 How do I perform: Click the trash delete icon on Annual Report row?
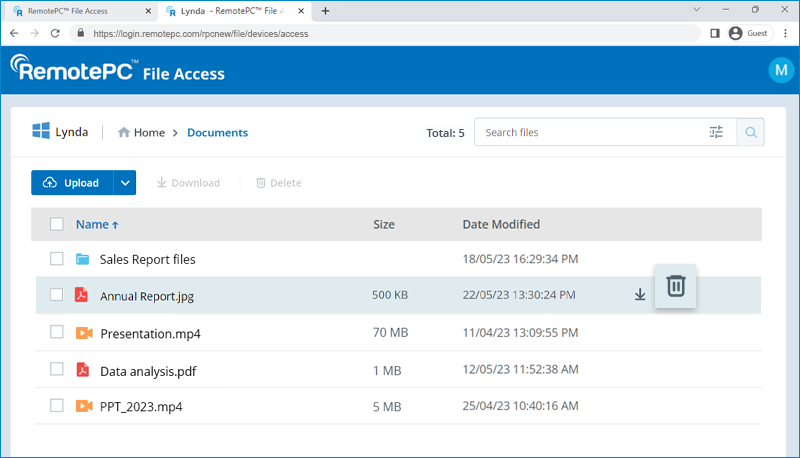tap(676, 287)
